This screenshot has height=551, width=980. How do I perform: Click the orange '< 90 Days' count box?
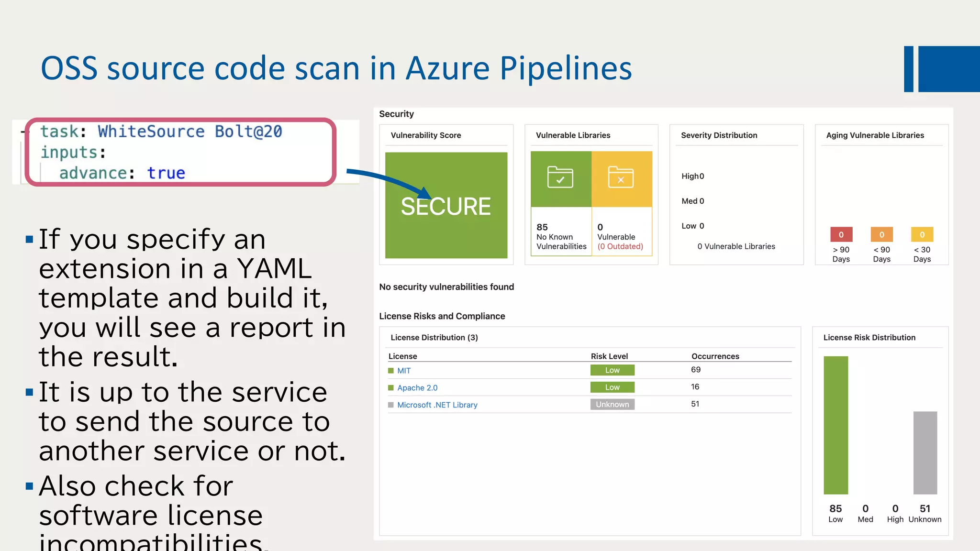[882, 234]
